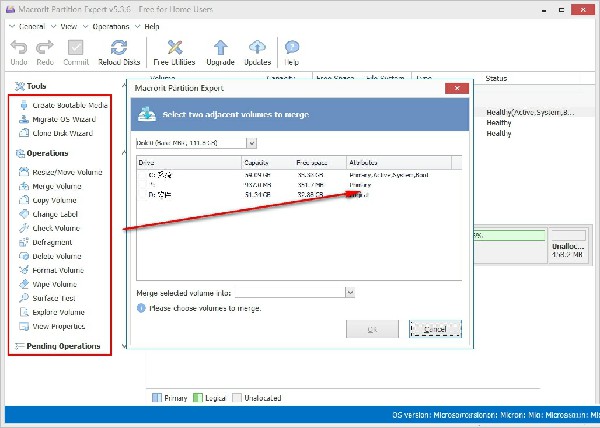600x428 pixels.
Task: Click the Upgrade arrow icon
Action: (x=220, y=50)
